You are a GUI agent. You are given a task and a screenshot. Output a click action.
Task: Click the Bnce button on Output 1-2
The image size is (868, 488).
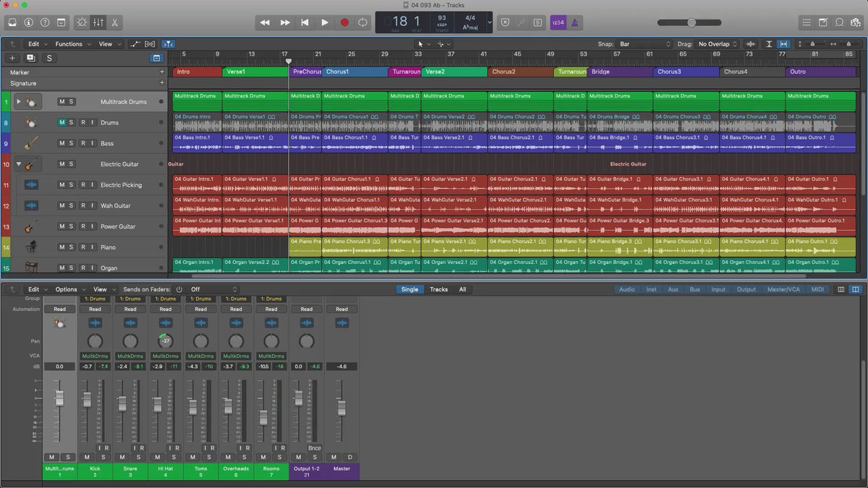coord(314,448)
